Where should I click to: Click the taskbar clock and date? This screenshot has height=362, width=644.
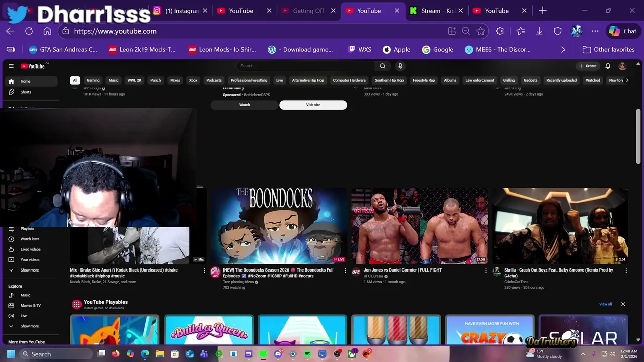coord(629,354)
